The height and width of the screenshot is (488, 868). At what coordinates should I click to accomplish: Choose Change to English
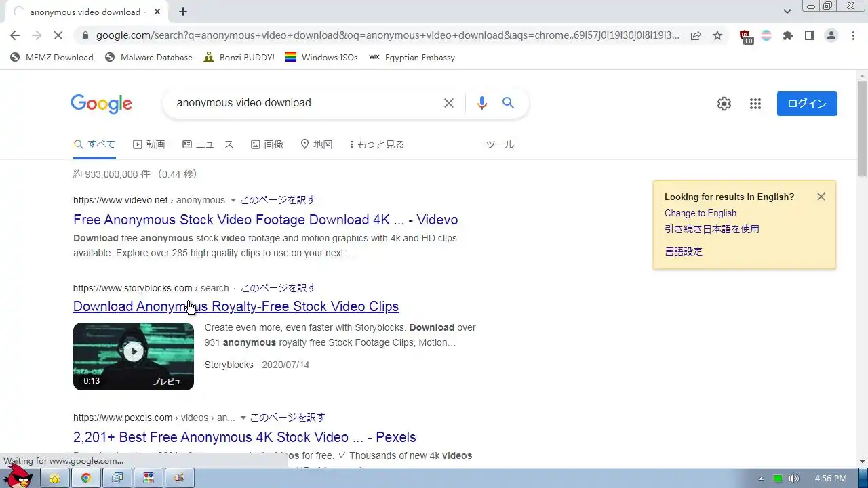point(701,213)
